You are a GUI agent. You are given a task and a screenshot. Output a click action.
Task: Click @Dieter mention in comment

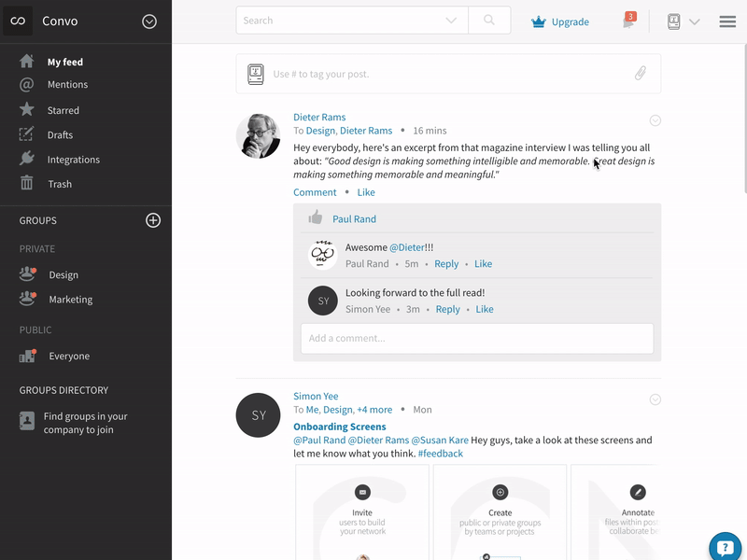(x=407, y=247)
